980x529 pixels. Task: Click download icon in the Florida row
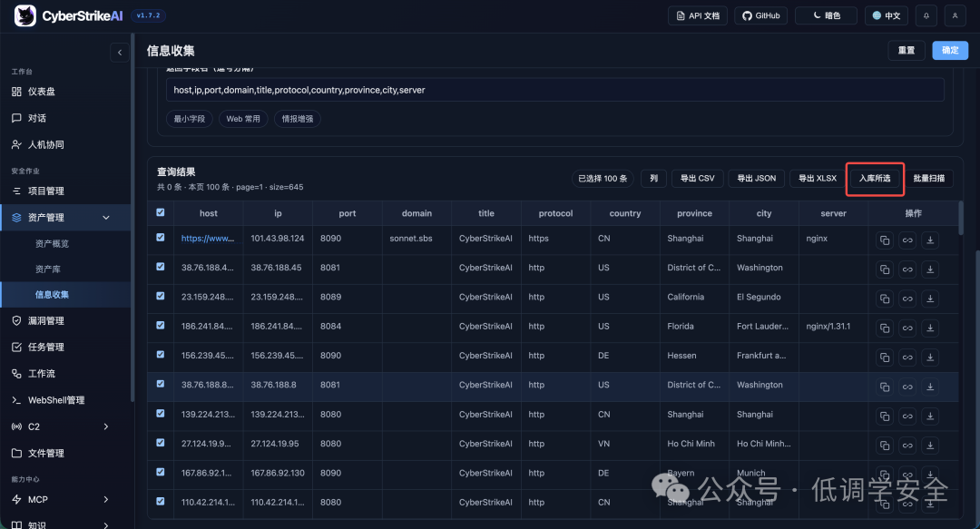coord(930,328)
